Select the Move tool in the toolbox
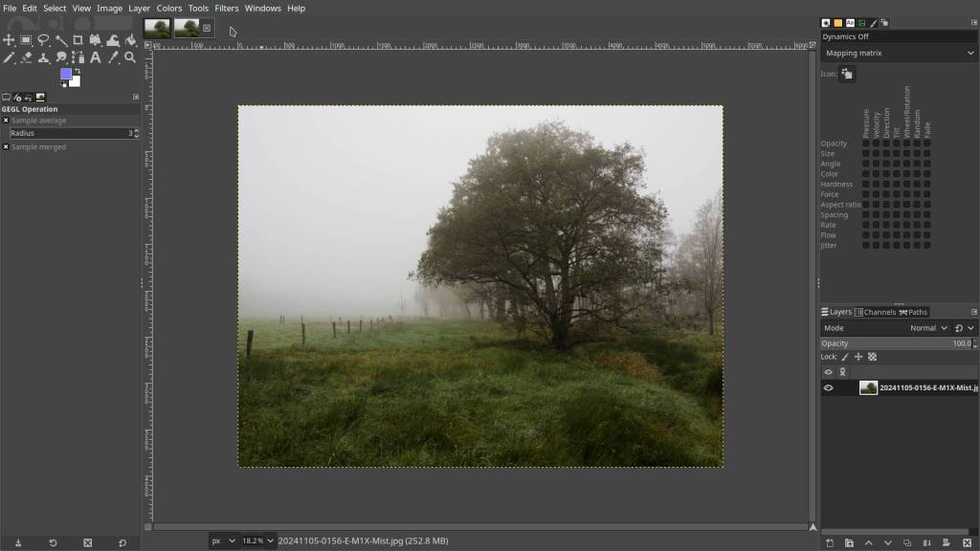Image resolution: width=980 pixels, height=551 pixels. (9, 40)
